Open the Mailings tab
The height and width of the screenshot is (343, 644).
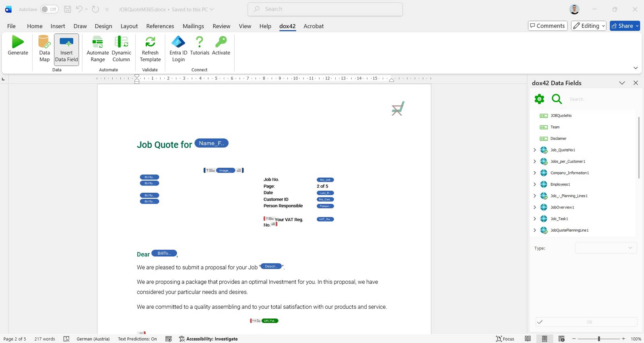[x=193, y=26]
